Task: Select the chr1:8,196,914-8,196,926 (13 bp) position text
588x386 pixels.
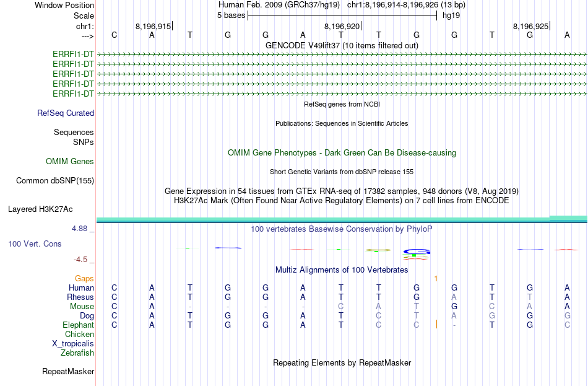Action: point(406,5)
